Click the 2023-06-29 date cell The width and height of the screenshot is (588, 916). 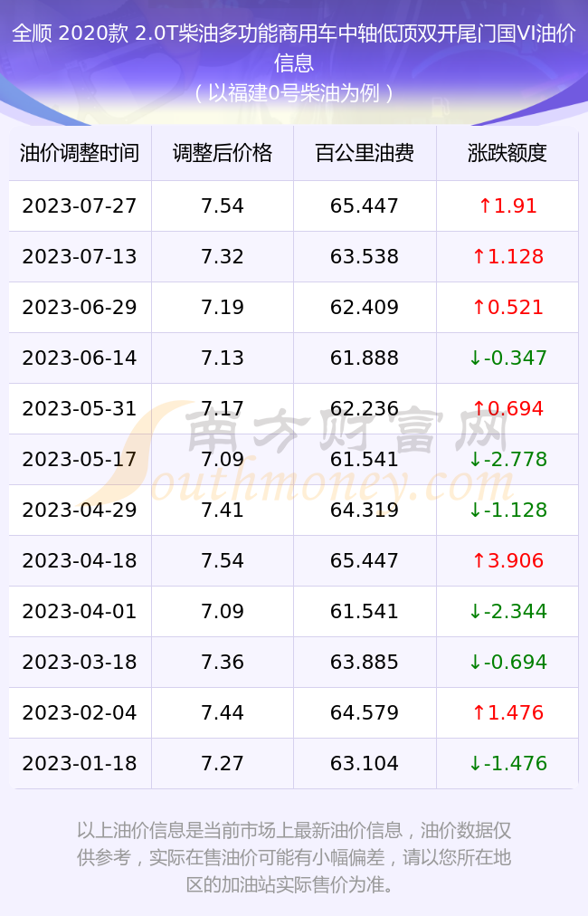[x=80, y=307]
